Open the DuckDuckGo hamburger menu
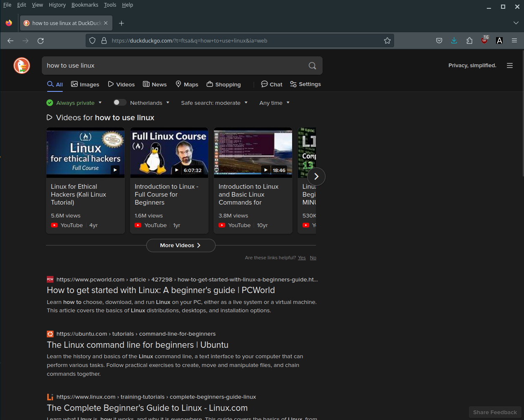524x420 pixels. (510, 66)
